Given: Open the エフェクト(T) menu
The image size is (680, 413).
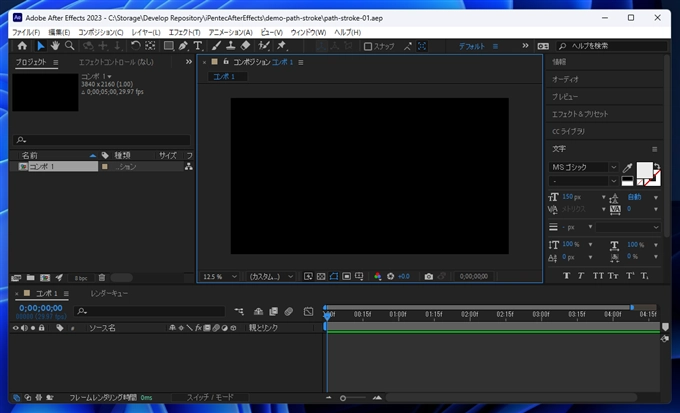Looking at the screenshot, I should click(x=184, y=32).
